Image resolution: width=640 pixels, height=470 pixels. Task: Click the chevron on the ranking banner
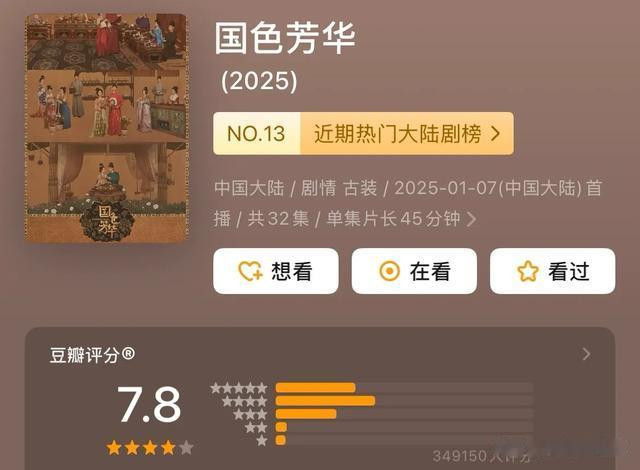[495, 133]
